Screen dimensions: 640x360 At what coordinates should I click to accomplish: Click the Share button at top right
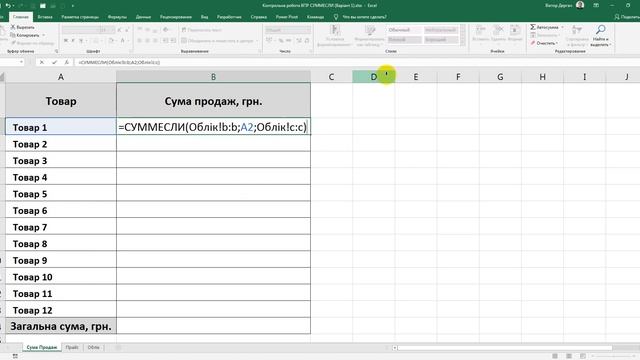click(627, 17)
